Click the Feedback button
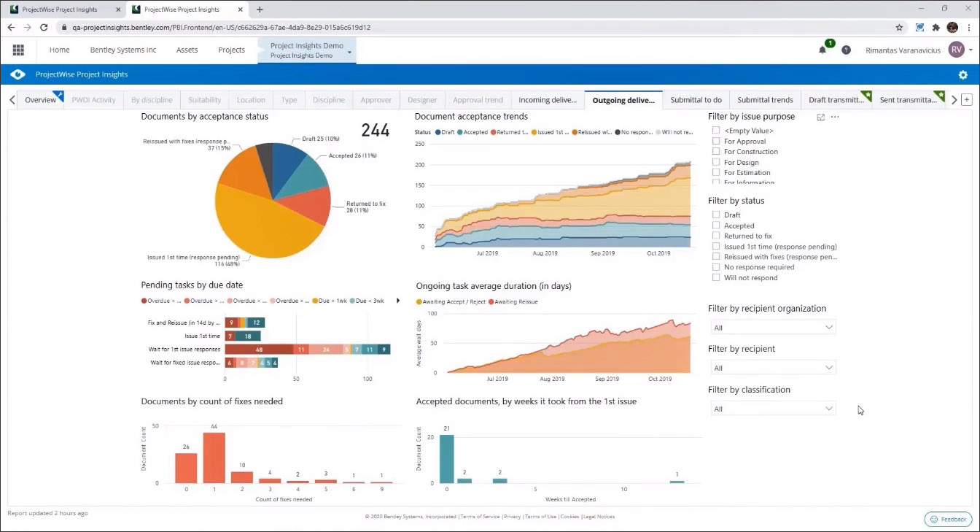 [x=948, y=520]
